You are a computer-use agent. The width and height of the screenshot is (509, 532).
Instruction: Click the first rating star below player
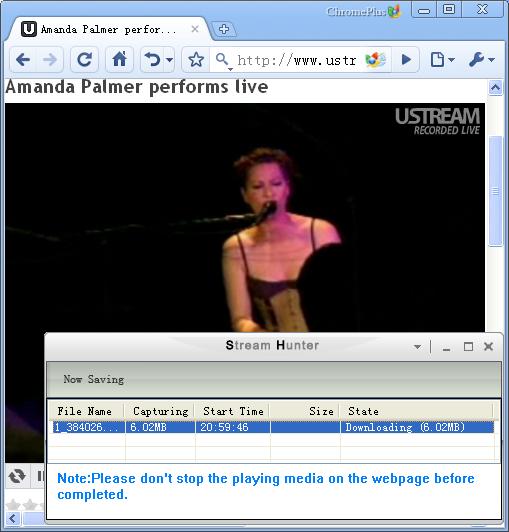tap(13, 505)
